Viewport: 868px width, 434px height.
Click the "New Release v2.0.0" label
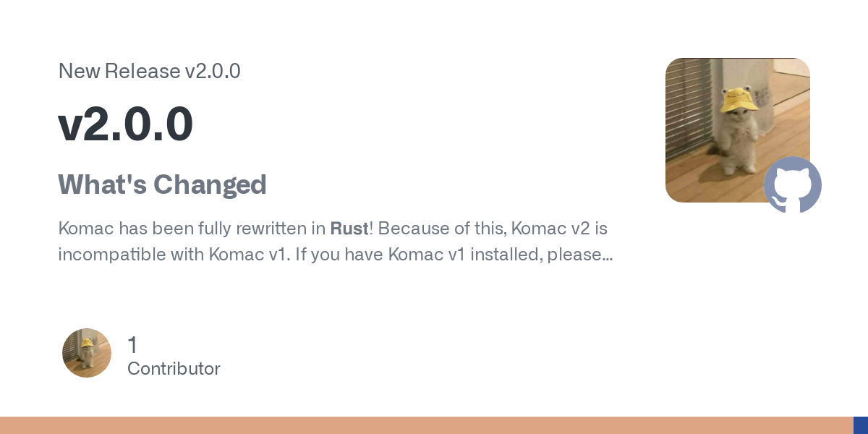(149, 72)
